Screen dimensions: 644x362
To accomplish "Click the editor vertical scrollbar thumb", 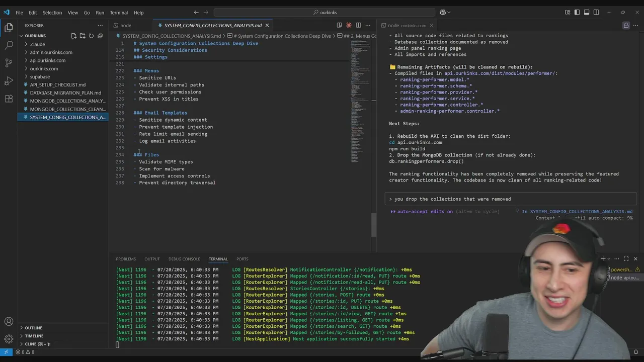I will [x=374, y=225].
